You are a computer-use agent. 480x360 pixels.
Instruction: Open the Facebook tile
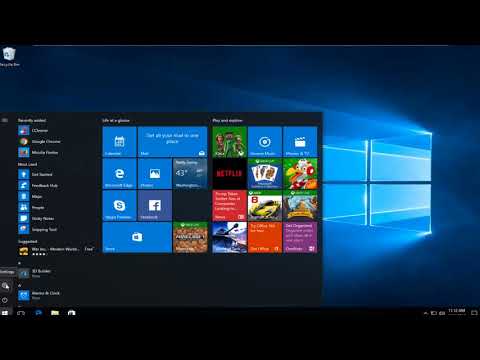coord(155,205)
